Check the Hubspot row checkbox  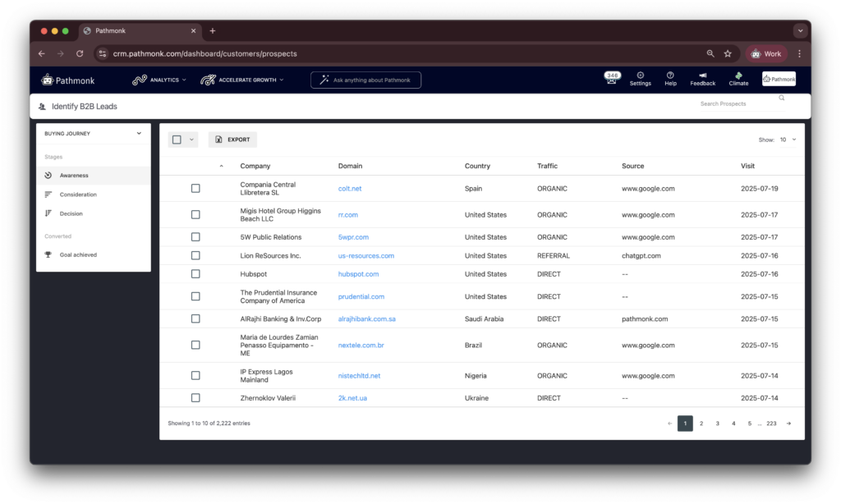pyautogui.click(x=195, y=274)
